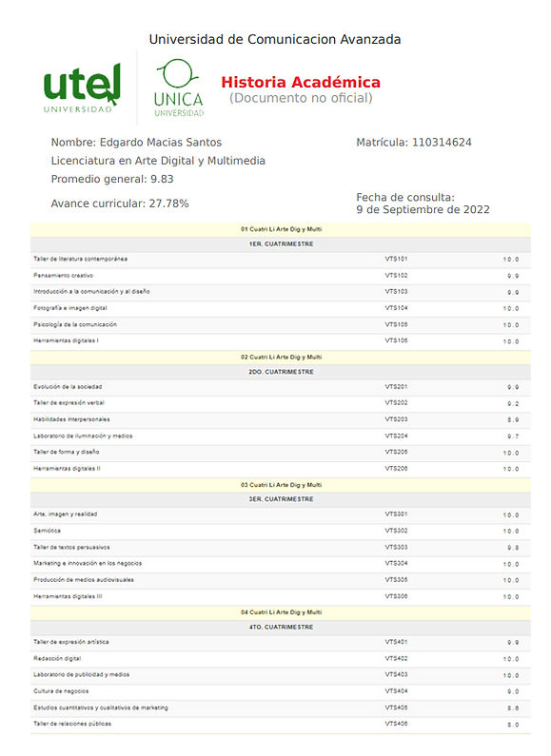Click the '02 Cuatri Li Arte Dig y Multi' header

coord(282,358)
